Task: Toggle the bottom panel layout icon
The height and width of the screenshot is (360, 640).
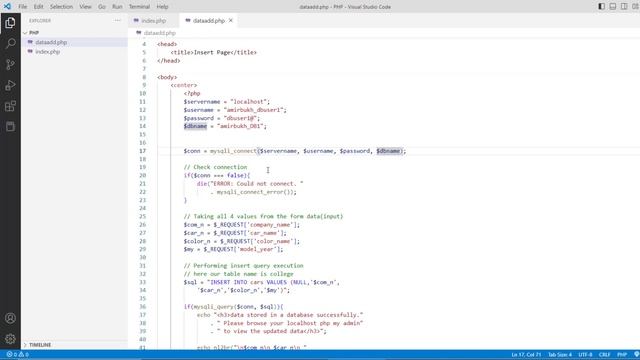Action: (613, 7)
